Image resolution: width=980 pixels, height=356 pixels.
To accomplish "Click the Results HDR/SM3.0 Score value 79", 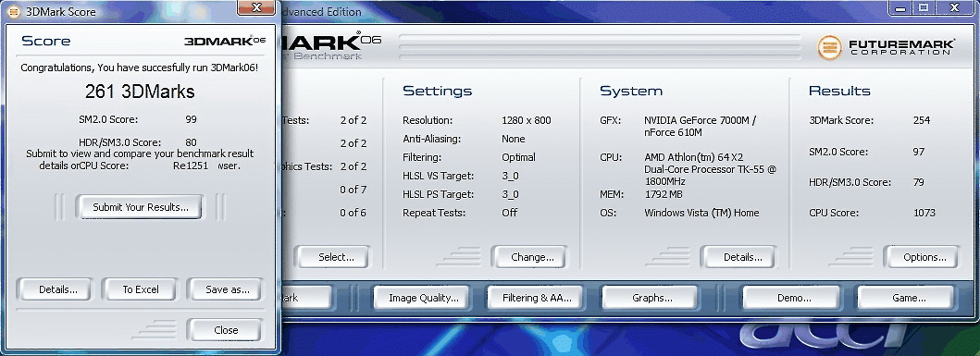I will pos(918,182).
